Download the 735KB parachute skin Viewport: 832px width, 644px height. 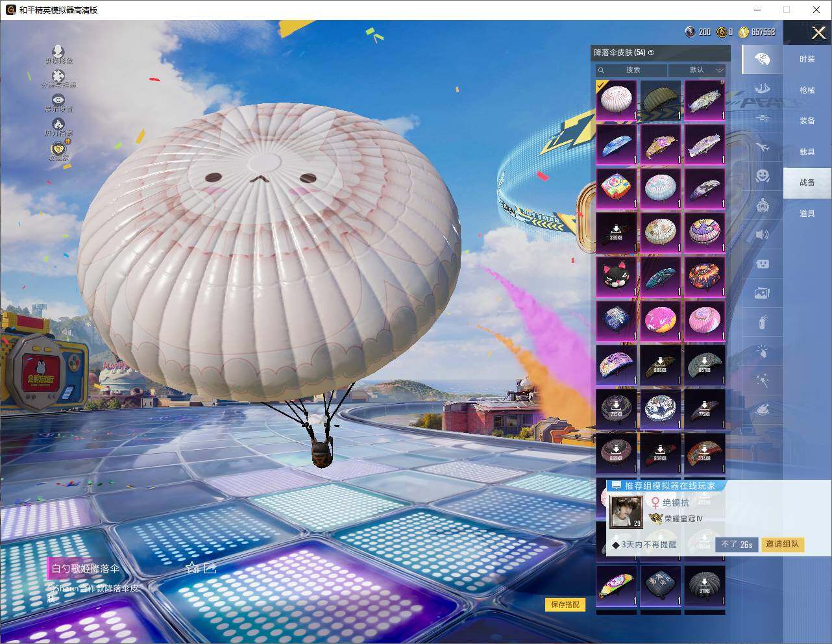(617, 408)
